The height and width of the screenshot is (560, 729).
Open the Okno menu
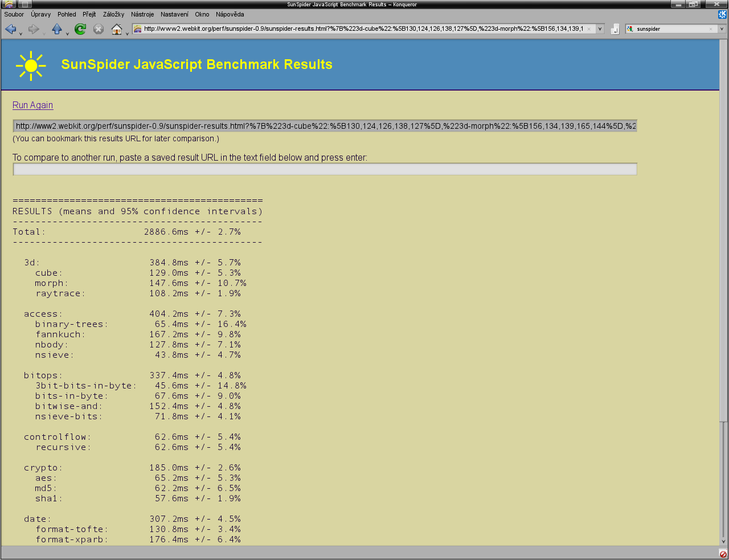202,14
